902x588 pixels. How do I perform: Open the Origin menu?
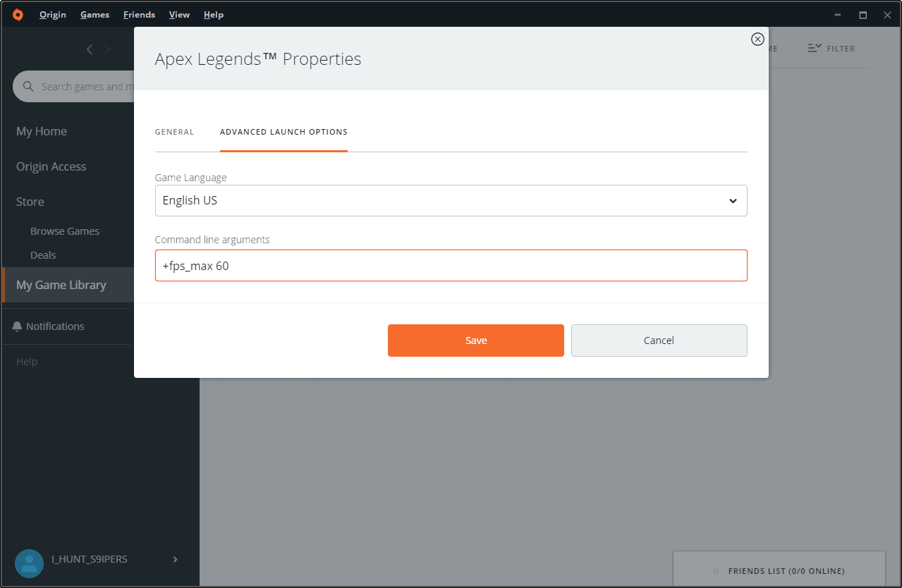coord(53,15)
